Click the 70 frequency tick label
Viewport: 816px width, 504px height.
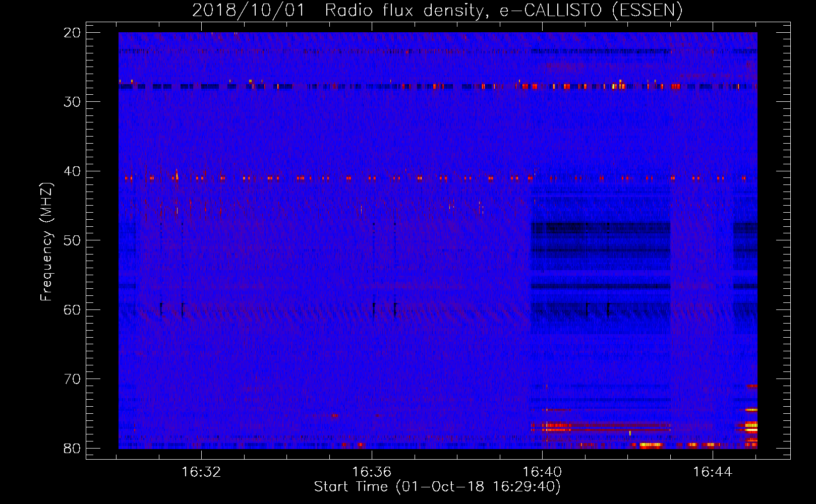[x=72, y=379]
